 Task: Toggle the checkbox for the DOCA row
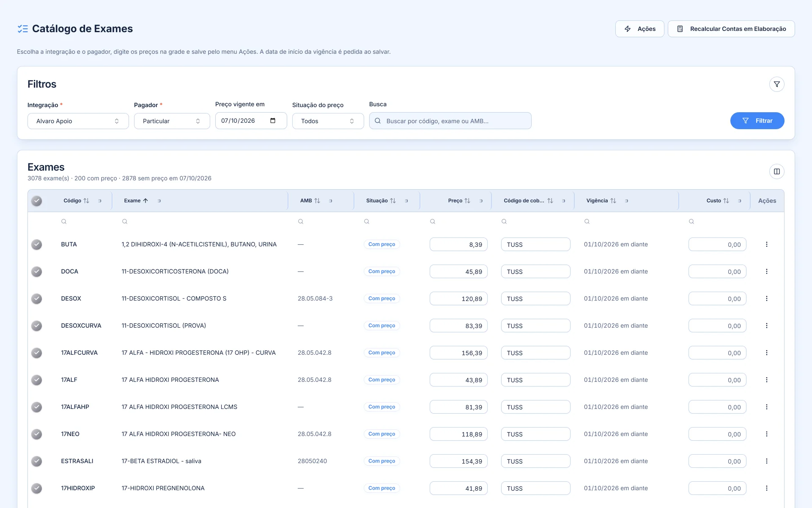pyautogui.click(x=37, y=271)
